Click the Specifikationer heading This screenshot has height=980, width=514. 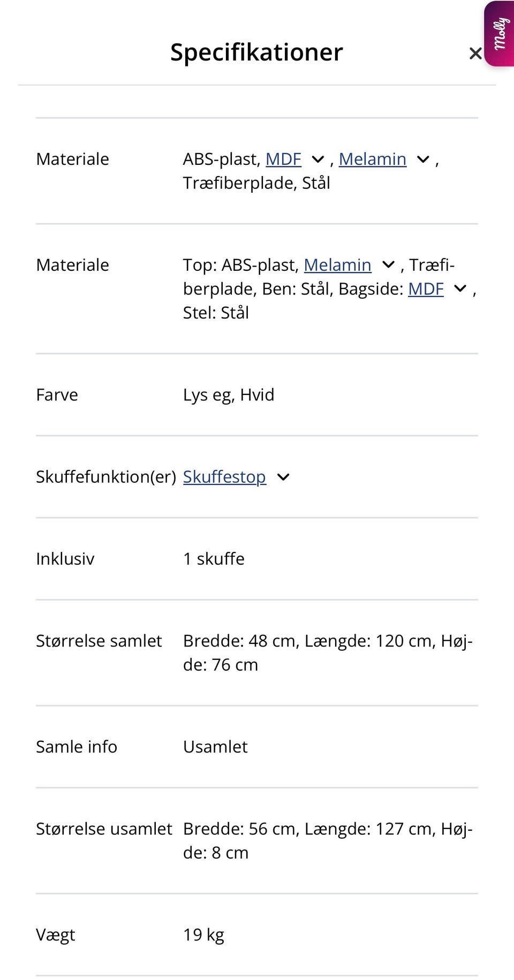[256, 52]
